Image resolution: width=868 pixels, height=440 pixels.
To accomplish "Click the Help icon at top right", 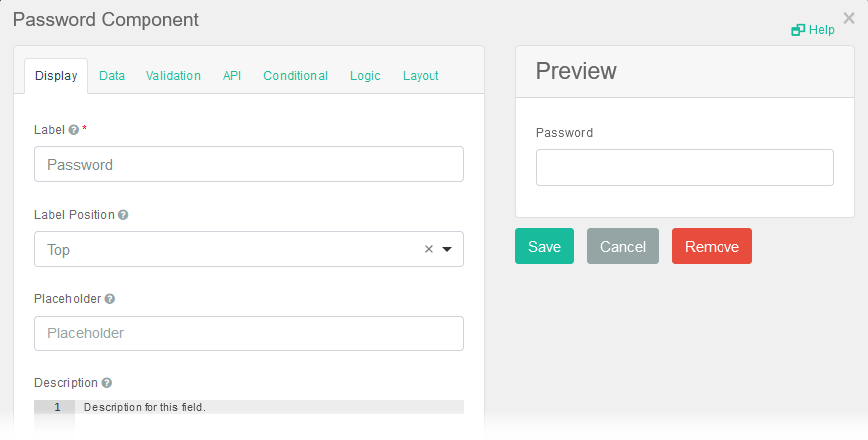I will (x=798, y=30).
